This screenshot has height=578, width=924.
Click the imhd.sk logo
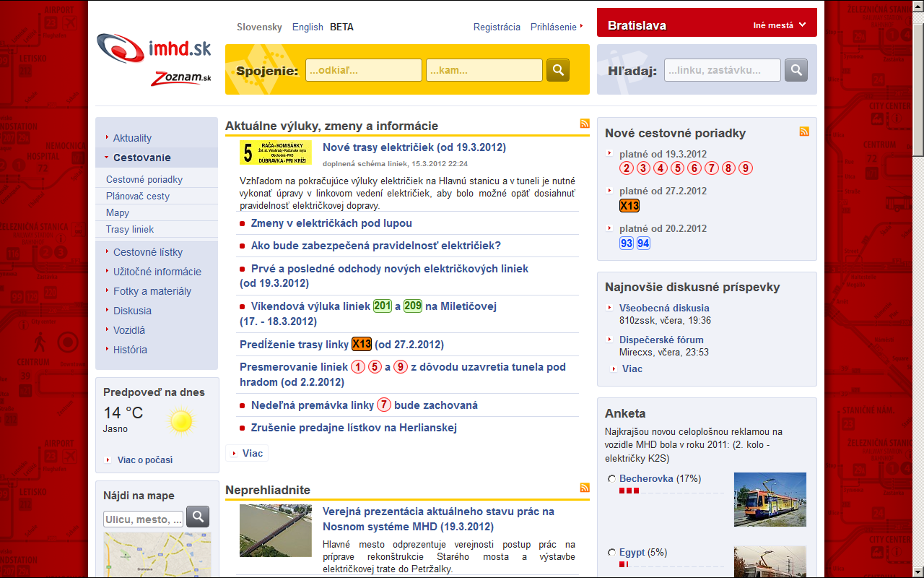[154, 50]
